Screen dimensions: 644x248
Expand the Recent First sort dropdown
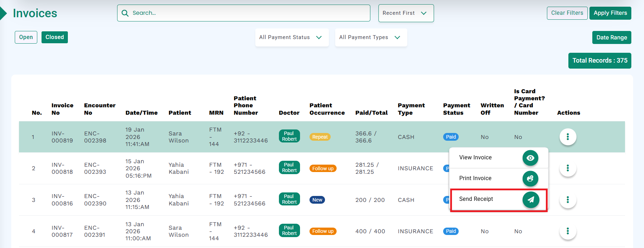[406, 13]
